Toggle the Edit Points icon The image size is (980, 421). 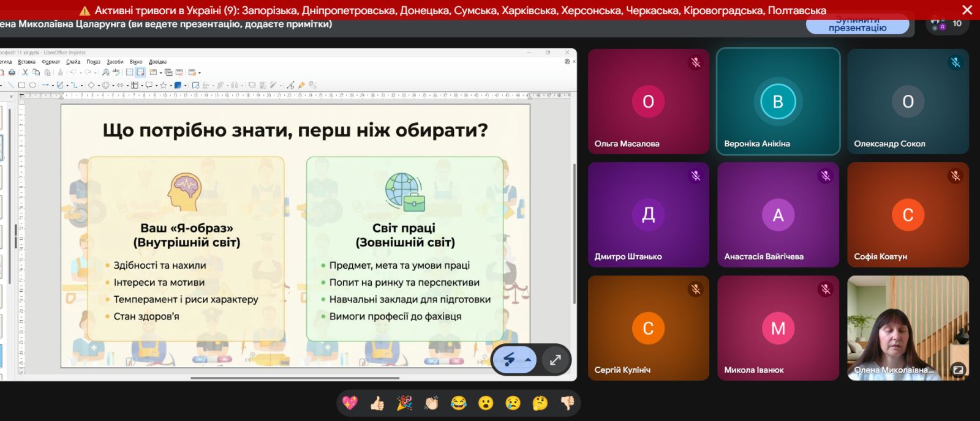(x=290, y=85)
